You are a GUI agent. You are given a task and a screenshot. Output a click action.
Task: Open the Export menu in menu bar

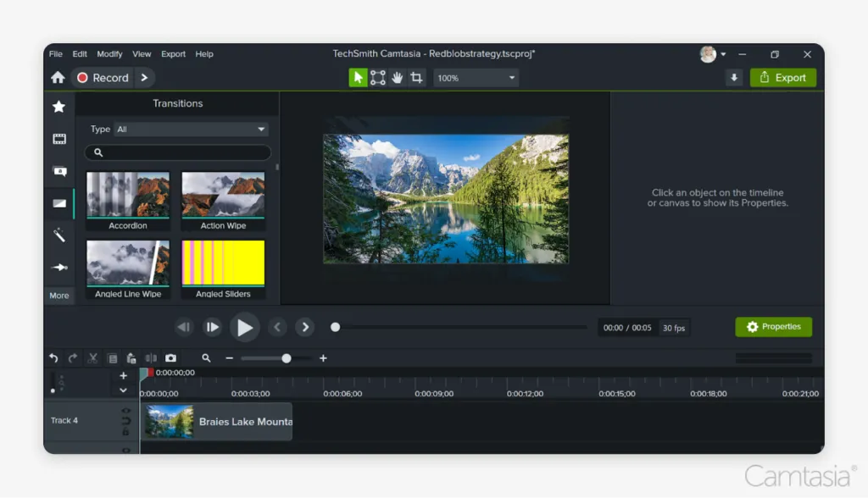click(173, 53)
